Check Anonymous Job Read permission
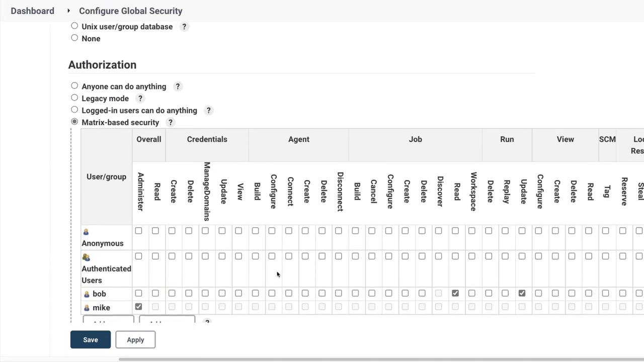Screen dimensions: 644x362 click(455, 231)
